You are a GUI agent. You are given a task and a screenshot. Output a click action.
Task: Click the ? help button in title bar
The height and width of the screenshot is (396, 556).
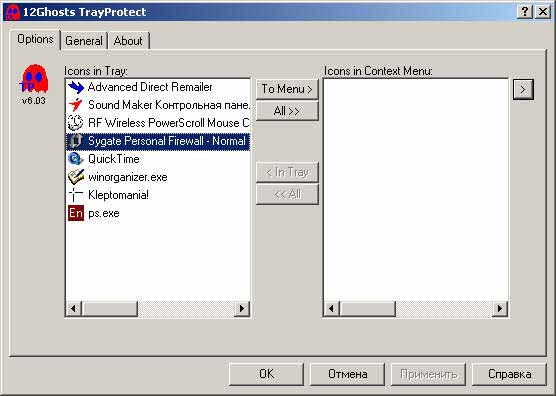click(x=525, y=12)
